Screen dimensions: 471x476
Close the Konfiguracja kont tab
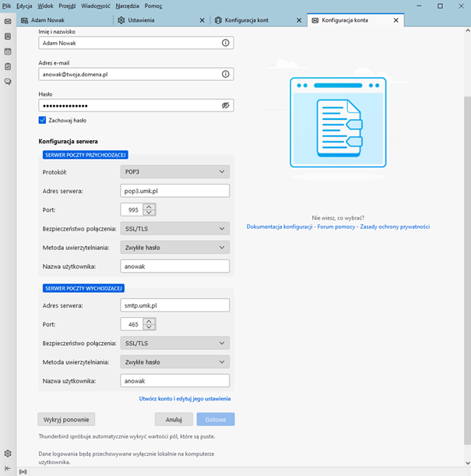coord(299,20)
